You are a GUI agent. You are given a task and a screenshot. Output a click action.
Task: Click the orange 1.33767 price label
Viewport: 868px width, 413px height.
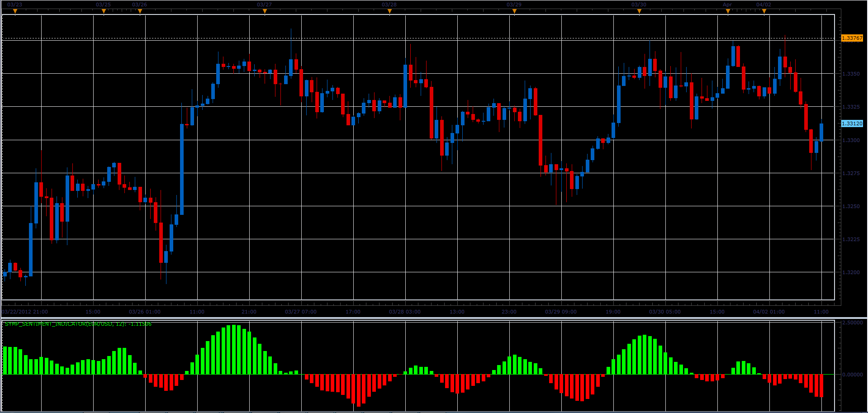(852, 38)
